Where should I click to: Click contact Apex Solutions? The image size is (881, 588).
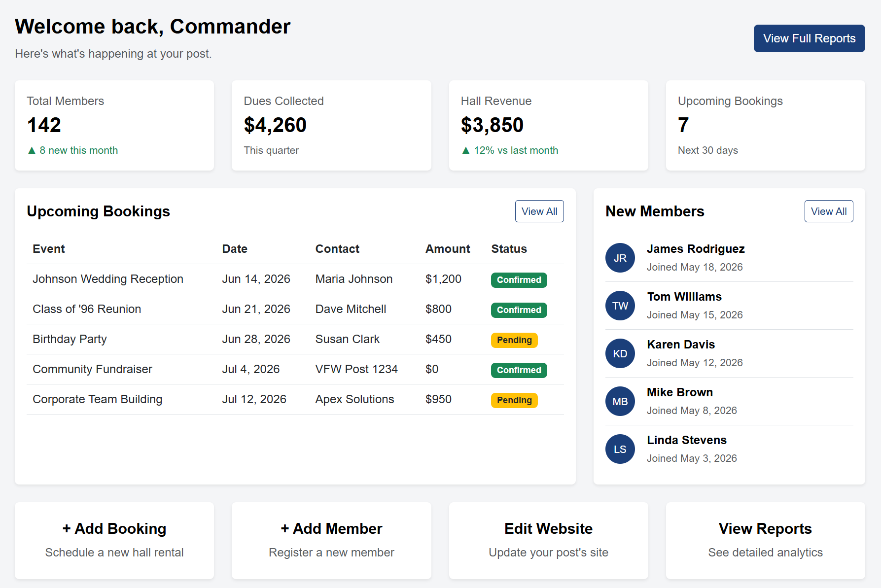pyautogui.click(x=355, y=399)
